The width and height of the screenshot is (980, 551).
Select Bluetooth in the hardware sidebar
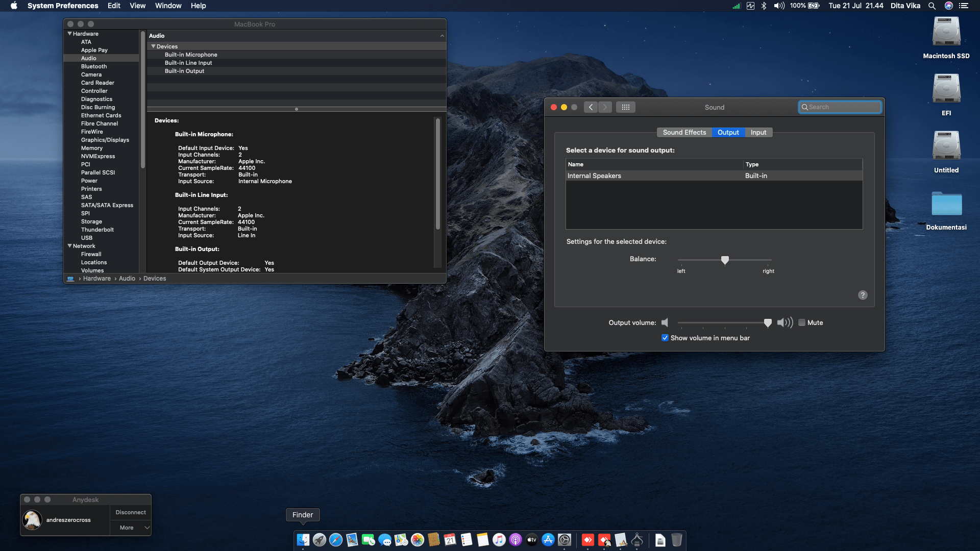coord(94,66)
